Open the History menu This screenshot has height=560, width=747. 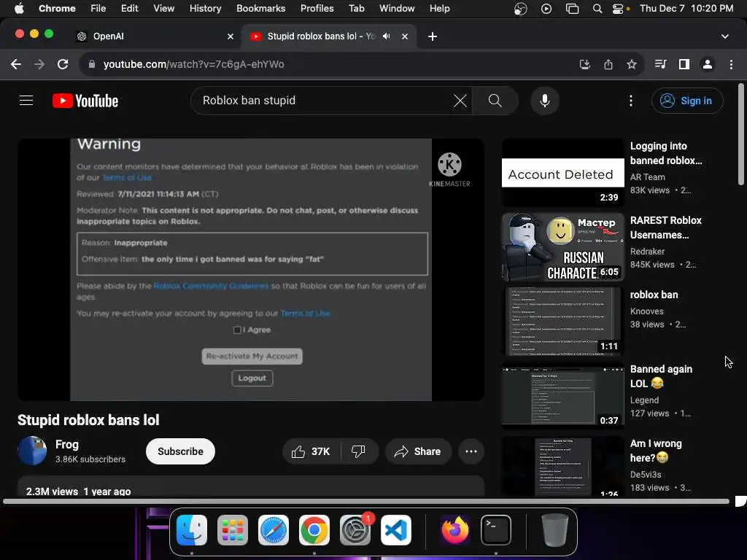(x=205, y=9)
